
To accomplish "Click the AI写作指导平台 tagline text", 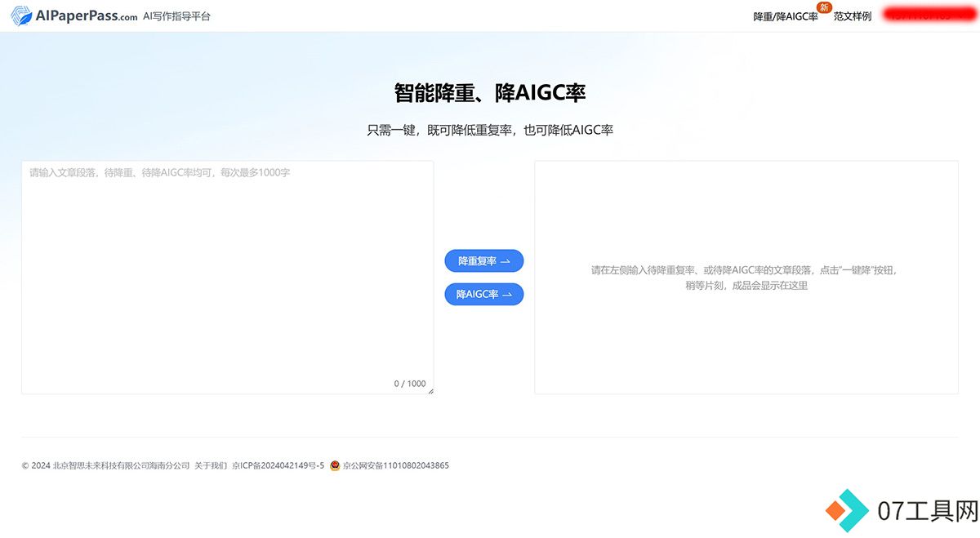I will [x=176, y=16].
